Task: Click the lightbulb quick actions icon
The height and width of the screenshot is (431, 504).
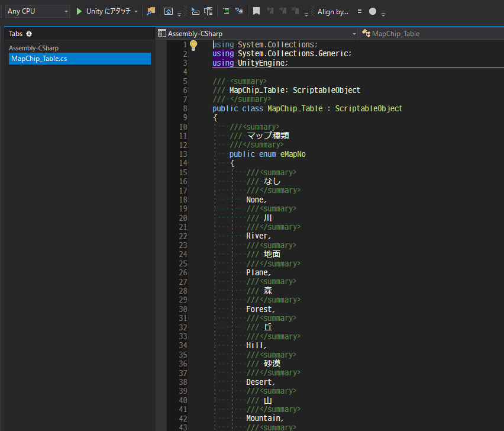Action: [x=193, y=45]
